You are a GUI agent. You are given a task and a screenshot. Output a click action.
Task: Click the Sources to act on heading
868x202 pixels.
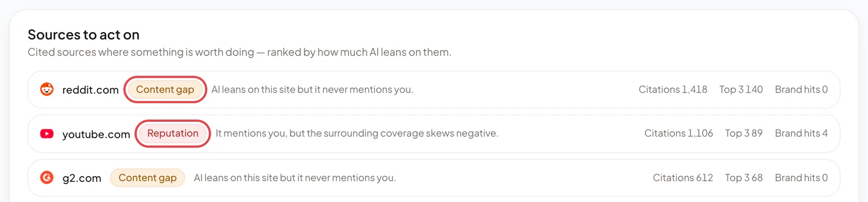pos(84,35)
